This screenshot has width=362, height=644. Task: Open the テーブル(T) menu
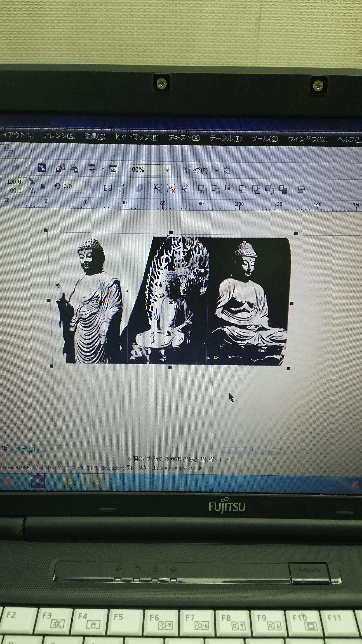(226, 138)
